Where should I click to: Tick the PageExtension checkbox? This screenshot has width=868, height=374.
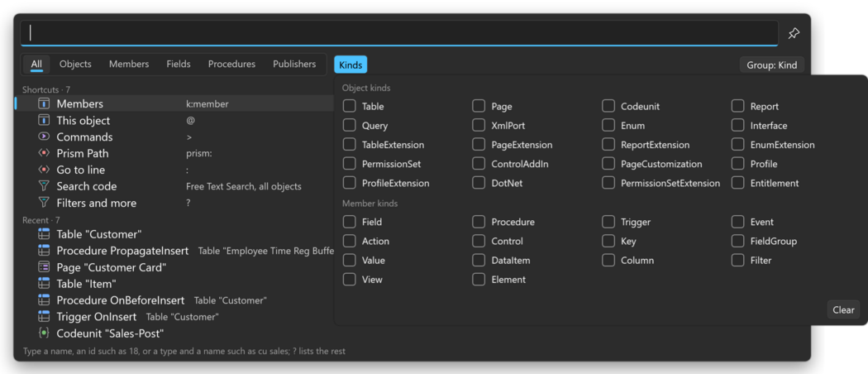(x=479, y=145)
